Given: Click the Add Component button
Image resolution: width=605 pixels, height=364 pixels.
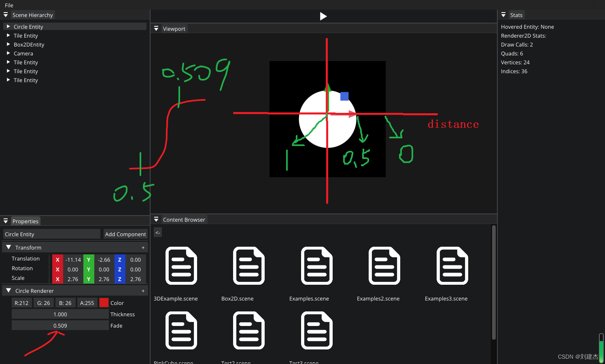Looking at the screenshot, I should pyautogui.click(x=125, y=234).
